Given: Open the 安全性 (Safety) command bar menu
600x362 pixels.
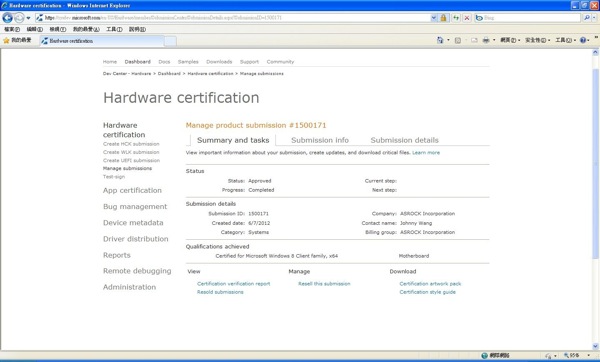Looking at the screenshot, I should coord(538,40).
